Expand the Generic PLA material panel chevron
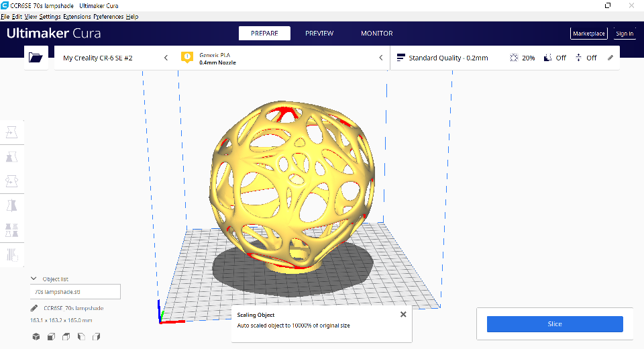Image resolution: width=644 pixels, height=349 pixels. [381, 58]
